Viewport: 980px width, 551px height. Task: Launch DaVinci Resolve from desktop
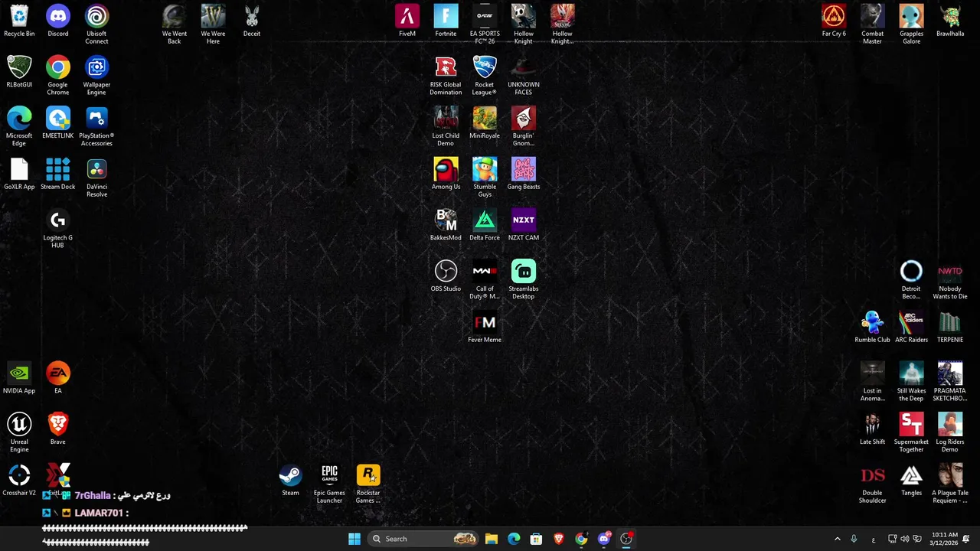[x=96, y=178]
